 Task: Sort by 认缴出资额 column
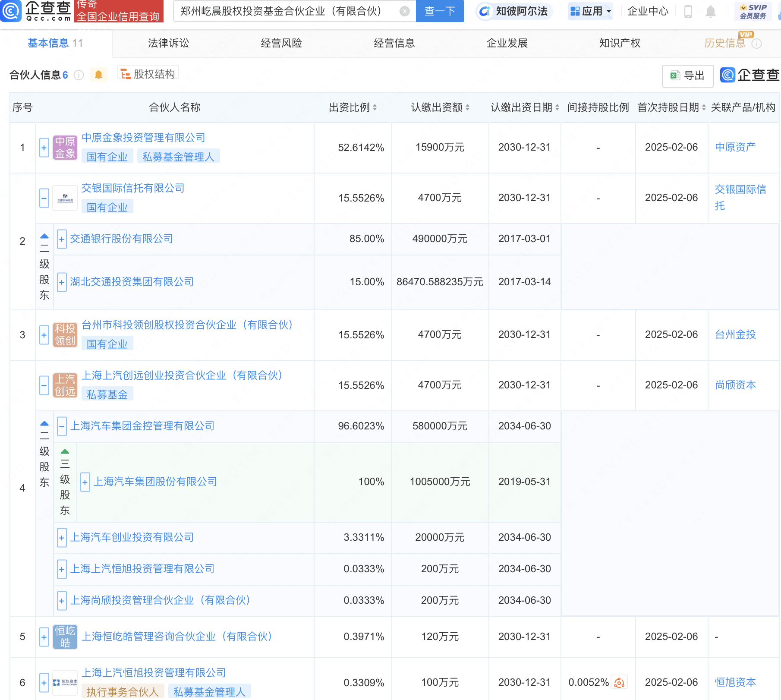(x=467, y=107)
